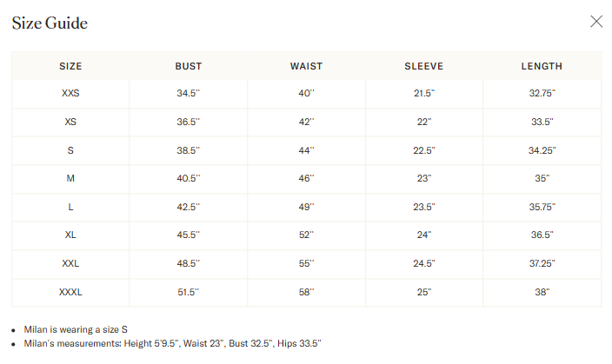Image resolution: width=612 pixels, height=364 pixels.
Task: Select the XS size cell
Action: pos(70,122)
